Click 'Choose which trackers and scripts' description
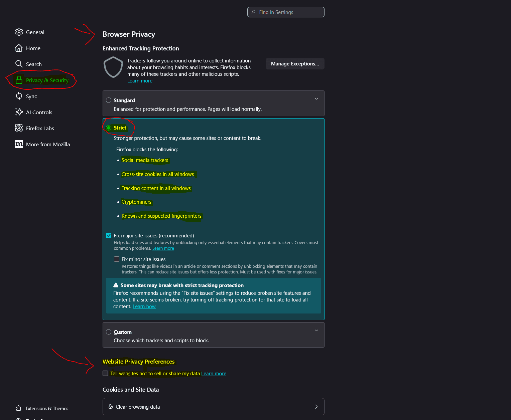Image resolution: width=511 pixels, height=420 pixels. coord(161,341)
